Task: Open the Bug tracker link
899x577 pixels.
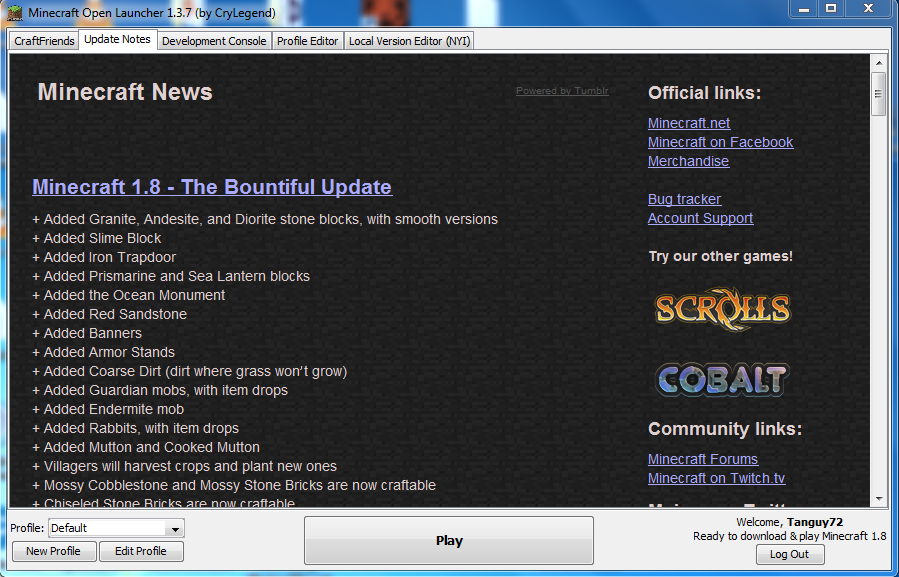Action: click(685, 199)
